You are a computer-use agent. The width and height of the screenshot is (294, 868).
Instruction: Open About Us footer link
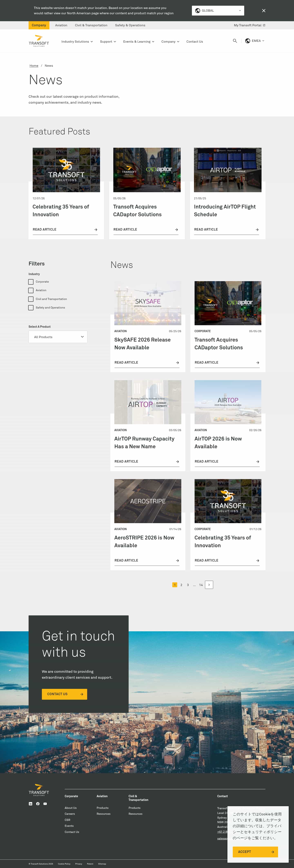(x=70, y=808)
